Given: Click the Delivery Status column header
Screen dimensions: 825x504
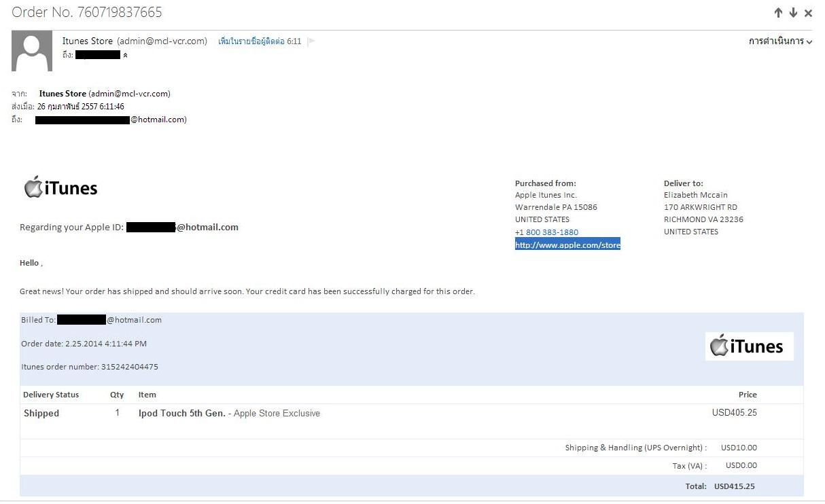Looking at the screenshot, I should click(51, 395).
